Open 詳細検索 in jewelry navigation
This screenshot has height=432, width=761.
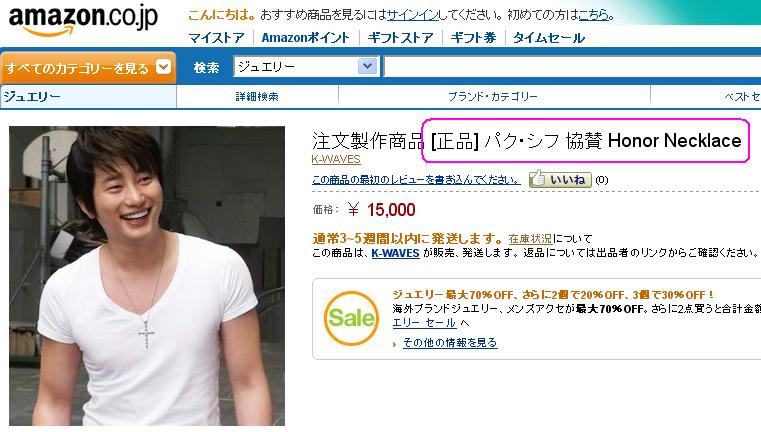257,97
